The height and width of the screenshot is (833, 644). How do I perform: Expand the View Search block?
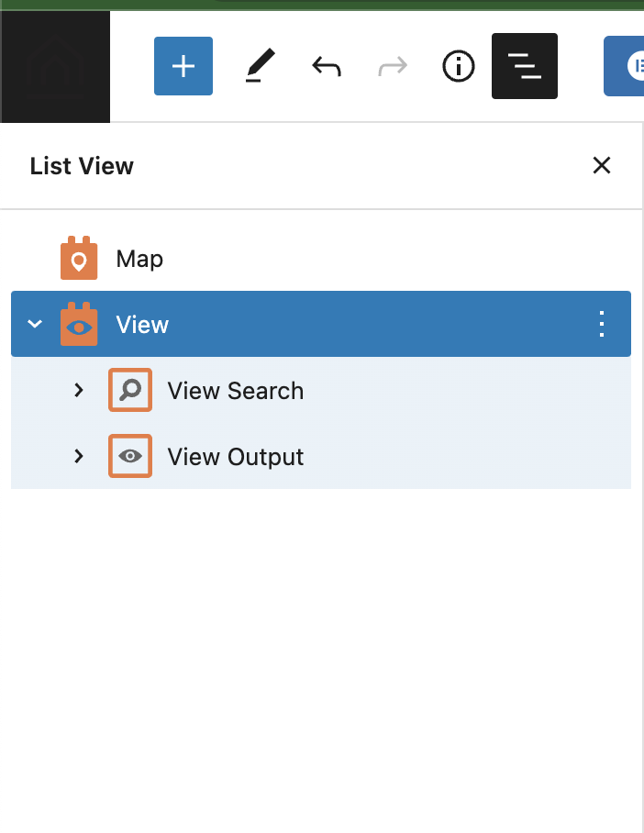tap(79, 390)
